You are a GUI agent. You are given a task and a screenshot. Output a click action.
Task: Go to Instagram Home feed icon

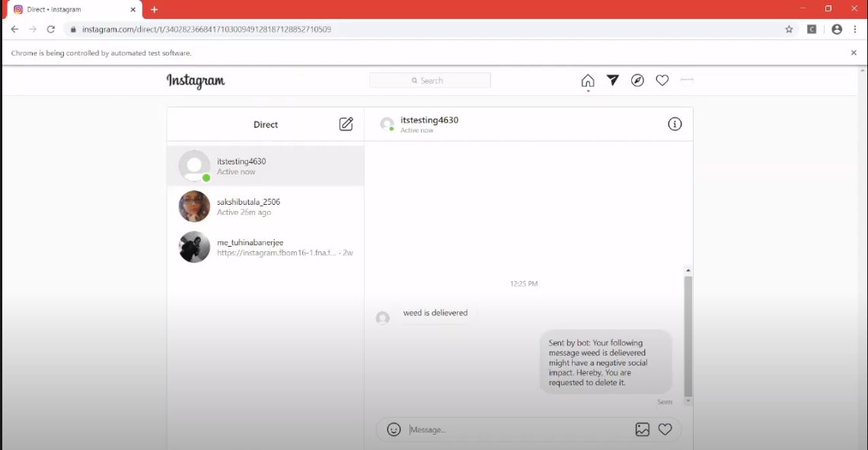(587, 81)
